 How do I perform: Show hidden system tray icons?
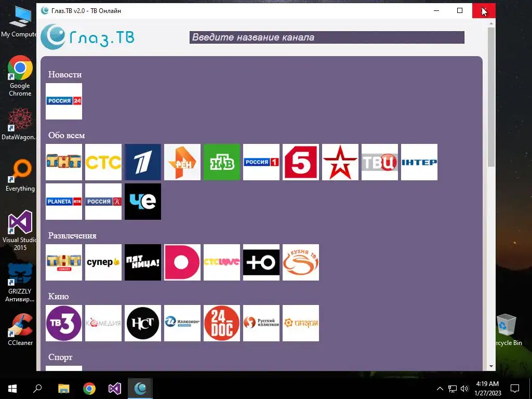click(x=440, y=389)
